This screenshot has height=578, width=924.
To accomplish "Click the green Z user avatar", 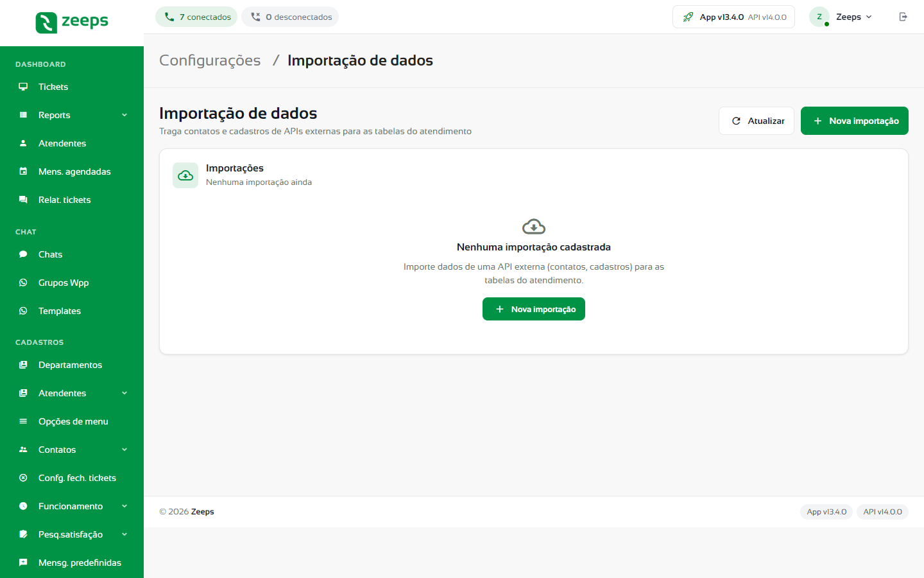I will coord(819,17).
